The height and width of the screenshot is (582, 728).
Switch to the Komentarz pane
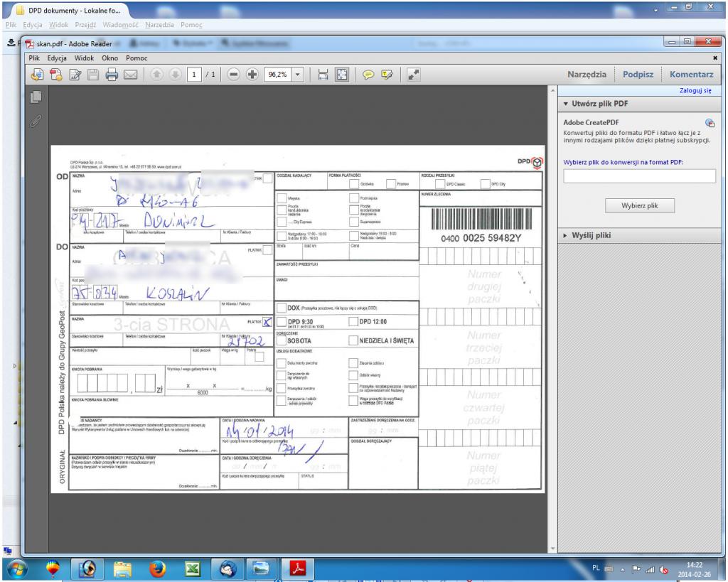691,73
